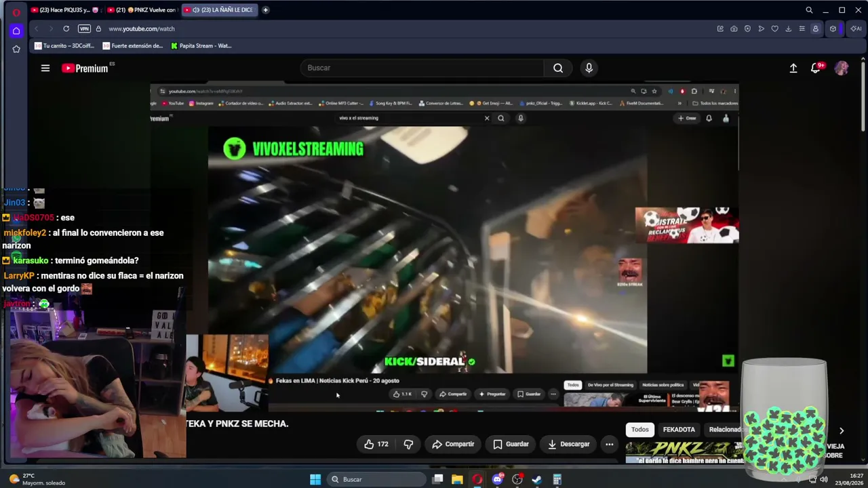The height and width of the screenshot is (488, 868).
Task: Save video with Guardar button
Action: 511,444
